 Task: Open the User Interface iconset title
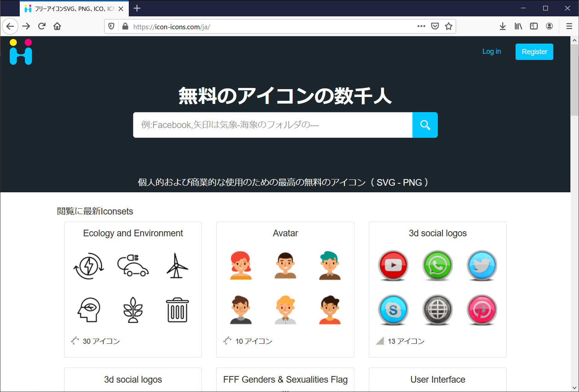[x=438, y=380]
